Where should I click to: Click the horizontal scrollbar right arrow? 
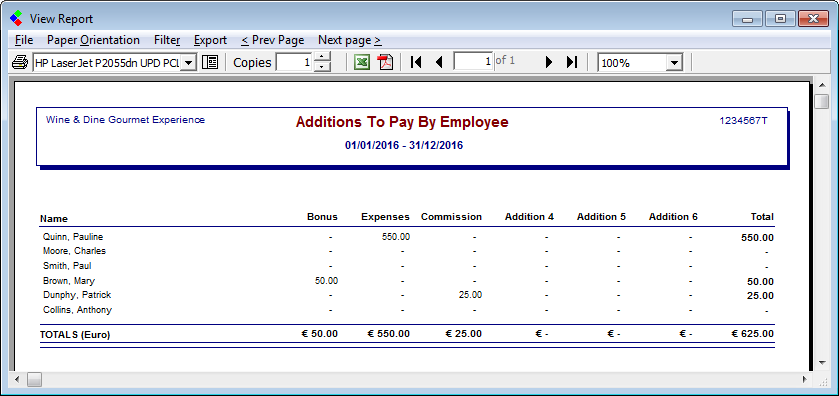(805, 379)
